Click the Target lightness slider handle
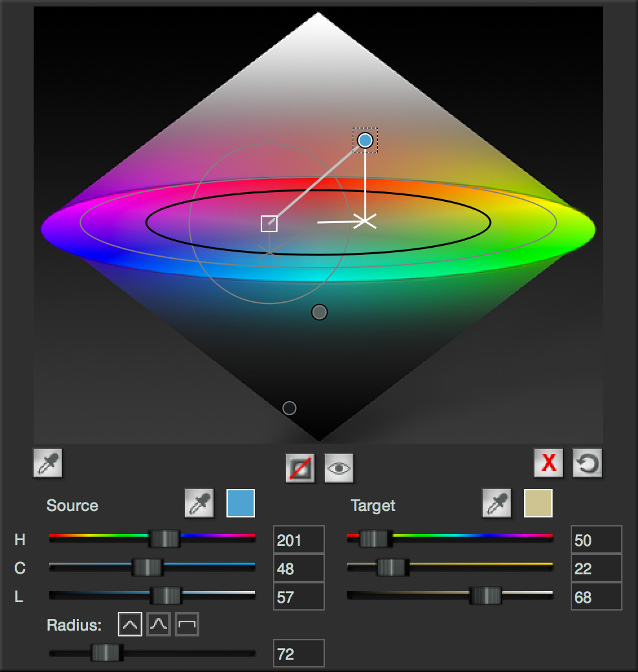 click(x=486, y=595)
